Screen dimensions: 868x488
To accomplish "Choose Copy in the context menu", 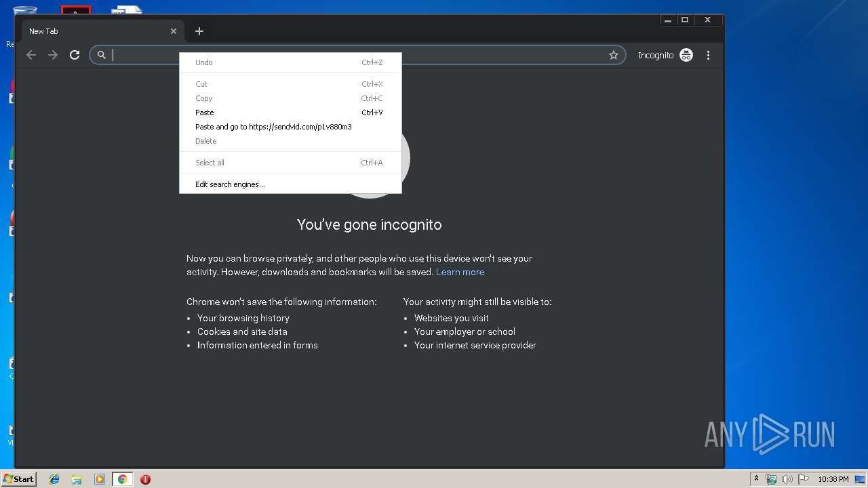I will pos(290,98).
